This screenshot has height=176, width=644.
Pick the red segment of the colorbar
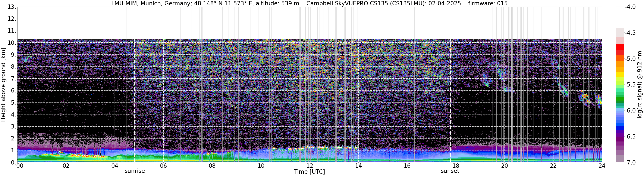[x=620, y=47]
